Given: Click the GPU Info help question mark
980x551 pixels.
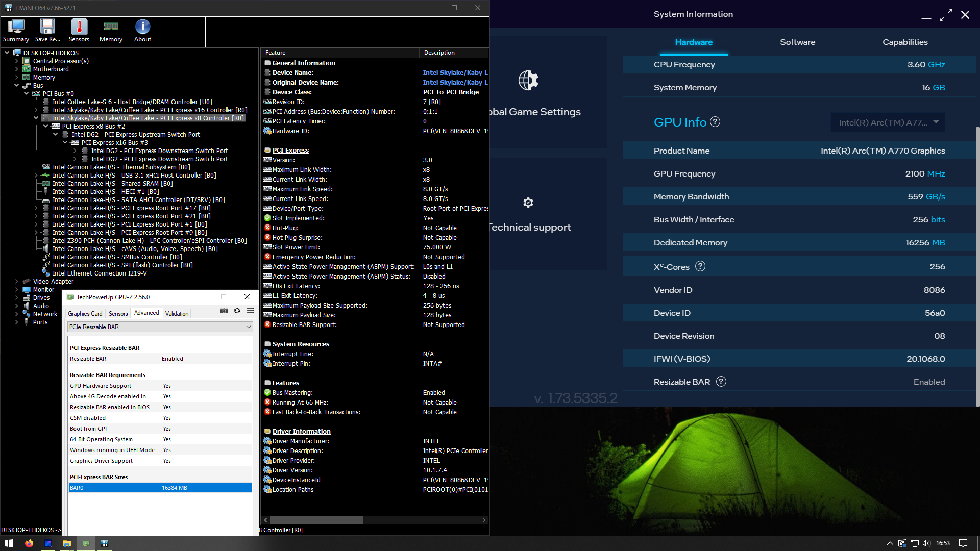Looking at the screenshot, I should [716, 122].
